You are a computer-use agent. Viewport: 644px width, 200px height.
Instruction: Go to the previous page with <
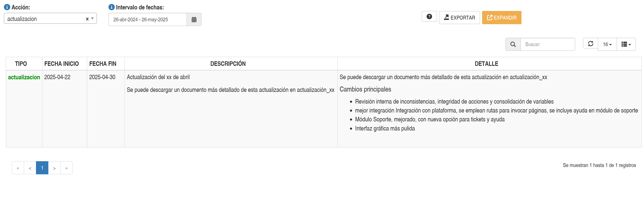(x=30, y=168)
